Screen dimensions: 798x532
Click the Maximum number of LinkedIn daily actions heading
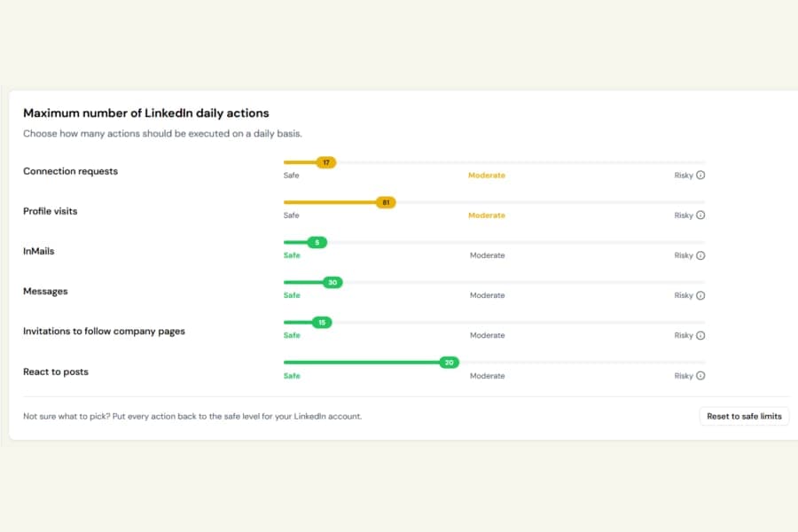pos(146,113)
